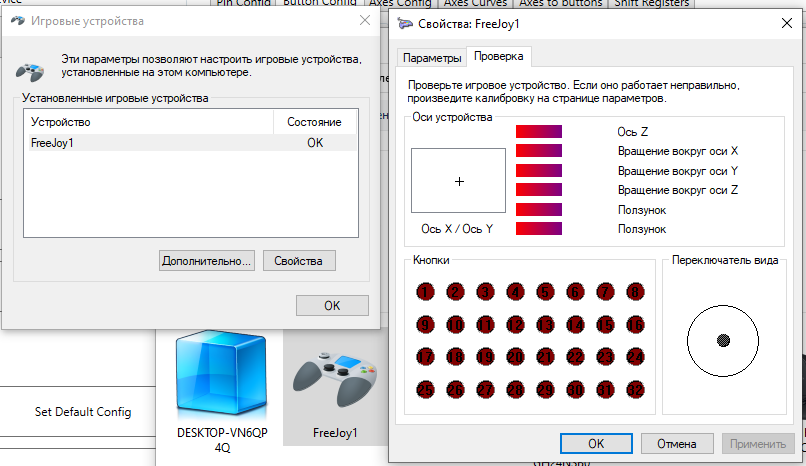
Task: Close the Игровые устройства window
Action: (x=365, y=21)
